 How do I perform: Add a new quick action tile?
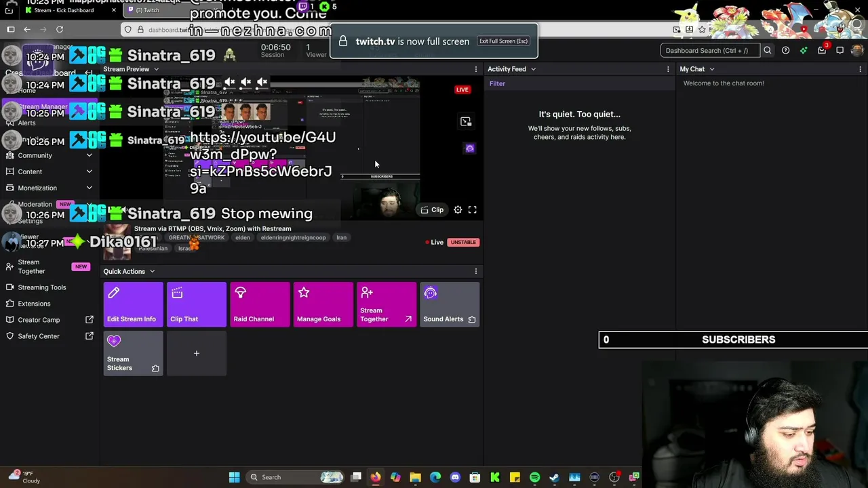[197, 353]
